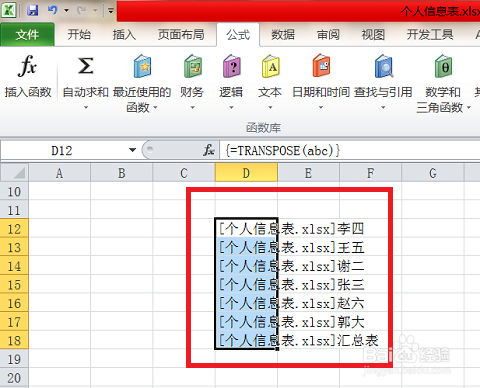Open the Customize Quick Access Toolbar dropdown
This screenshot has width=480, height=388.
(111, 11)
